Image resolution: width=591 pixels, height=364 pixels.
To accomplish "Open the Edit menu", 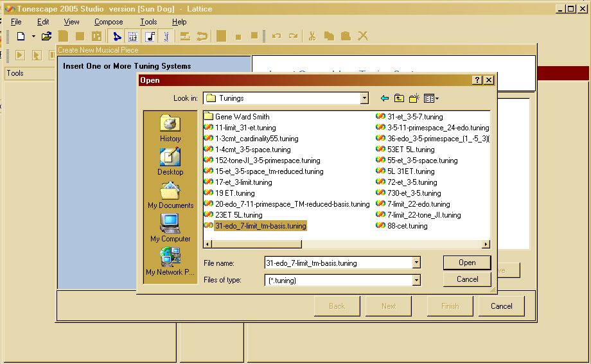I will click(43, 22).
